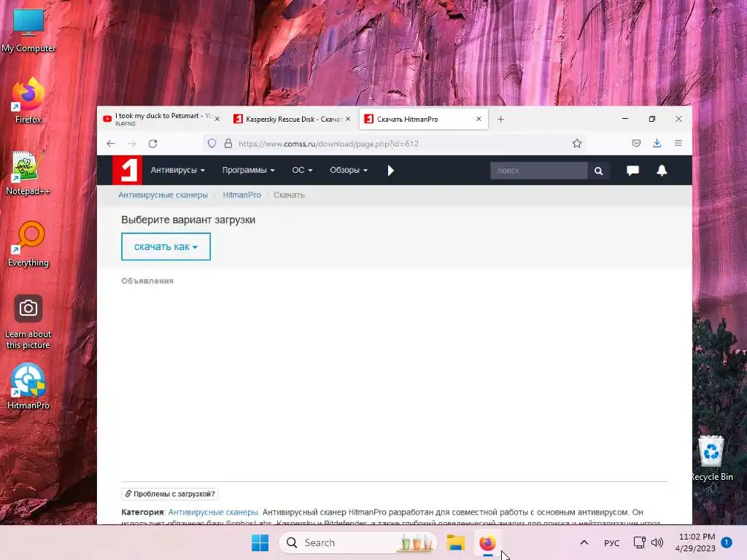
Task: Click the Объявления label
Action: pyautogui.click(x=147, y=281)
